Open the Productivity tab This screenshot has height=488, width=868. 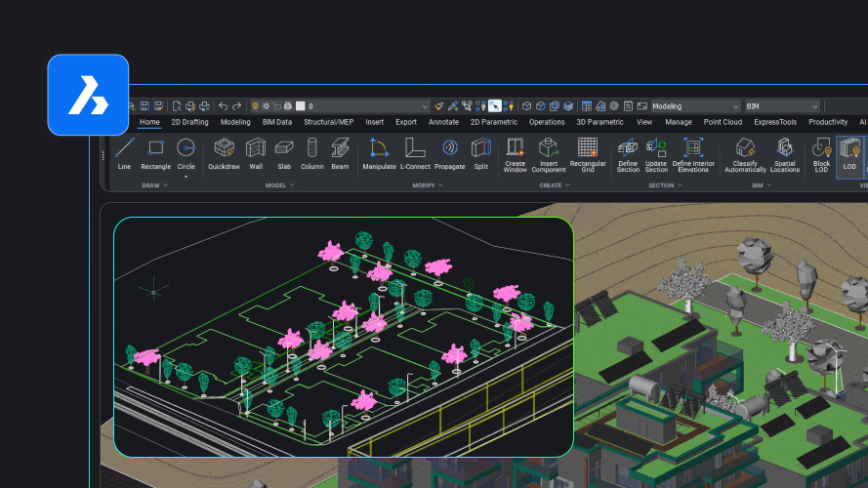click(828, 122)
